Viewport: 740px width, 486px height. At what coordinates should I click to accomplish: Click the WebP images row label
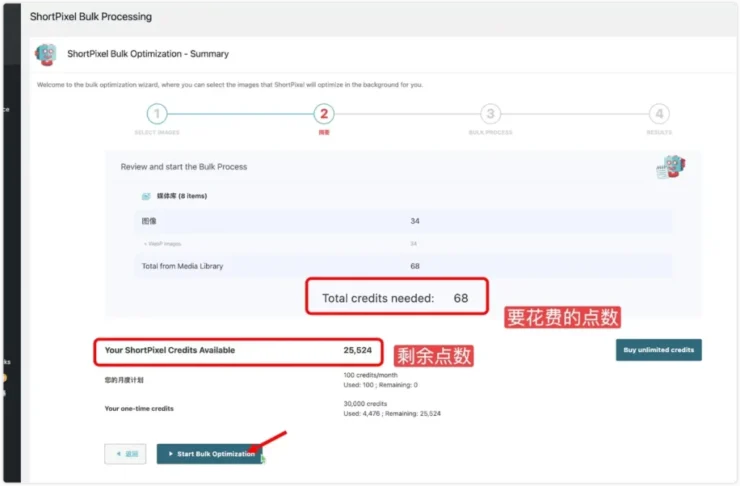163,244
